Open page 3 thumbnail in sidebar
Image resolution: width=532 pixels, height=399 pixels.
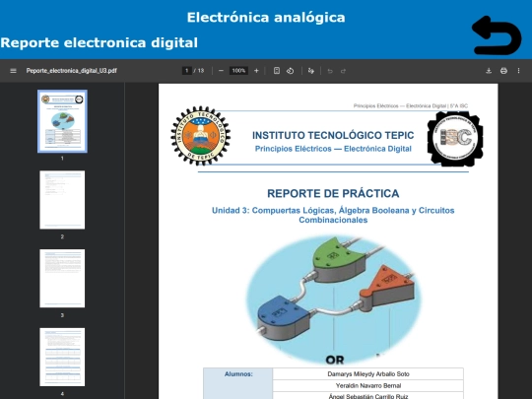pyautogui.click(x=62, y=278)
